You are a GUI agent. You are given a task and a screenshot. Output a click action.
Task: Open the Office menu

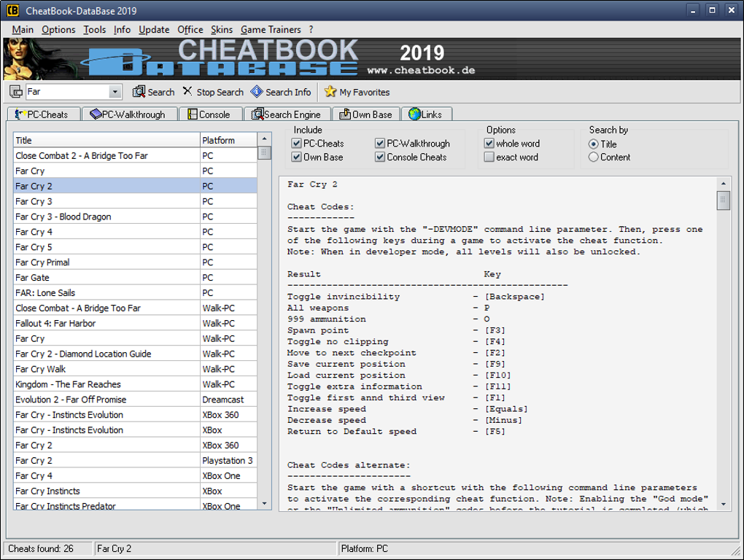pos(190,29)
